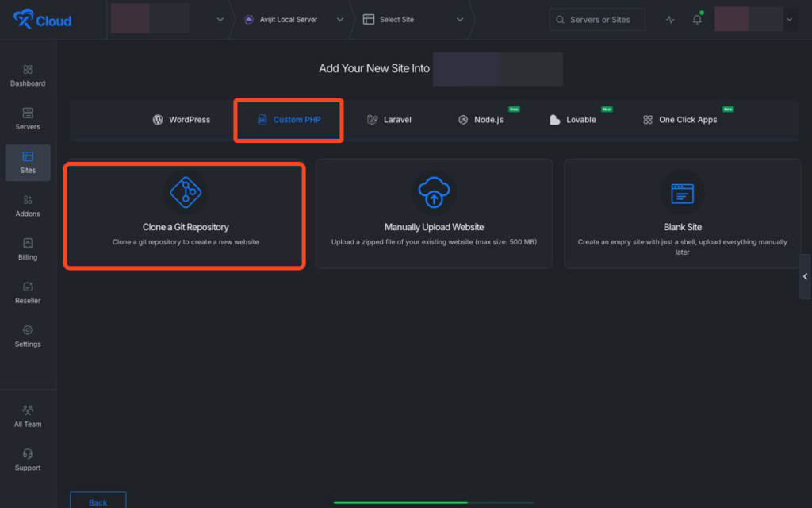Open the notifications bell
The height and width of the screenshot is (508, 812).
698,19
